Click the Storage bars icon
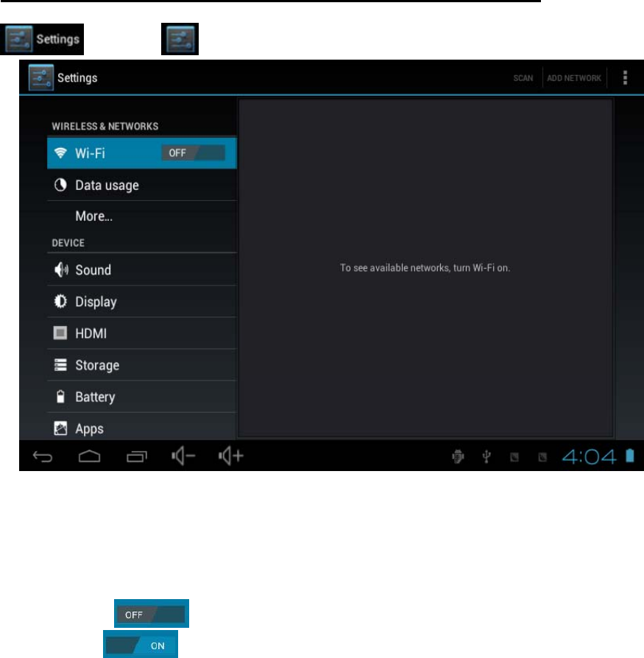644x658 pixels. pyautogui.click(x=60, y=364)
